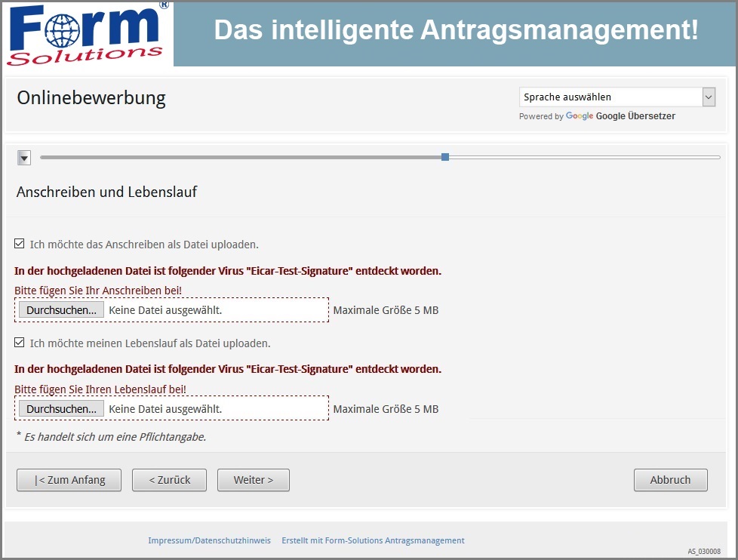Click the 'Google Übersetzer' link text
The image size is (738, 560).
click(x=635, y=116)
